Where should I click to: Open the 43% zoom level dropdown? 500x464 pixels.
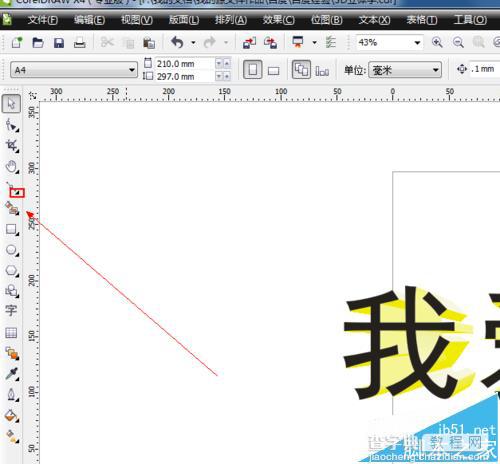pyautogui.click(x=417, y=43)
